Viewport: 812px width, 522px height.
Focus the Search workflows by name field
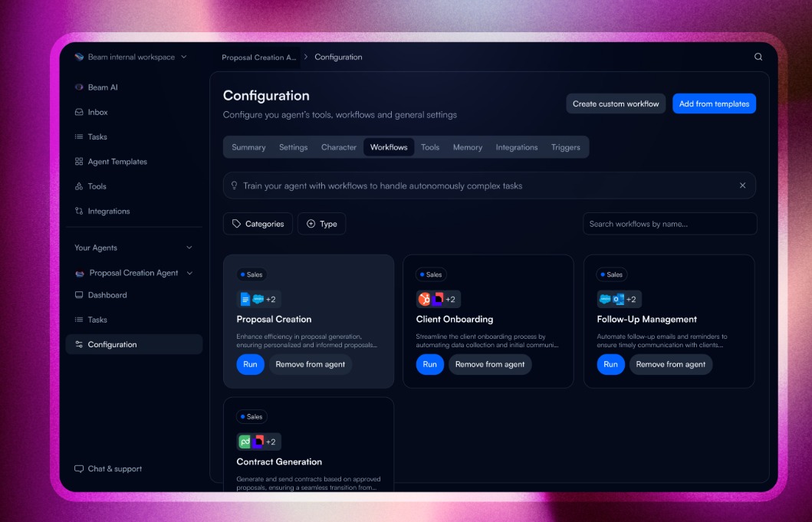tap(669, 224)
